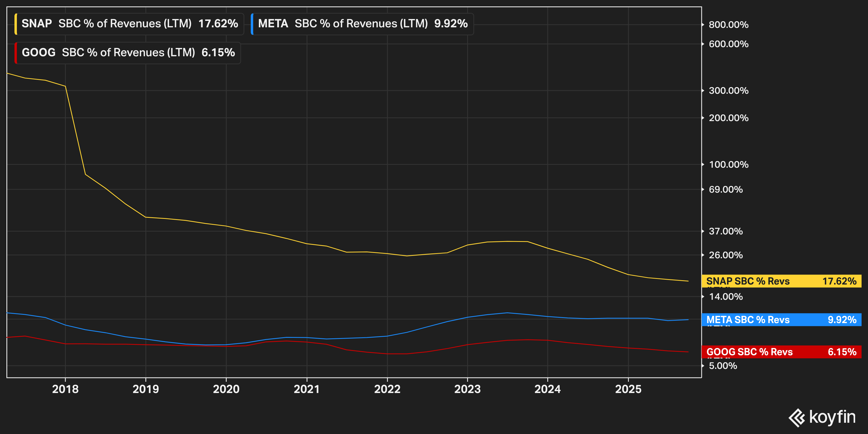Image resolution: width=868 pixels, height=434 pixels.
Task: Click the SNAP legend yellow color bar
Action: click(x=16, y=24)
